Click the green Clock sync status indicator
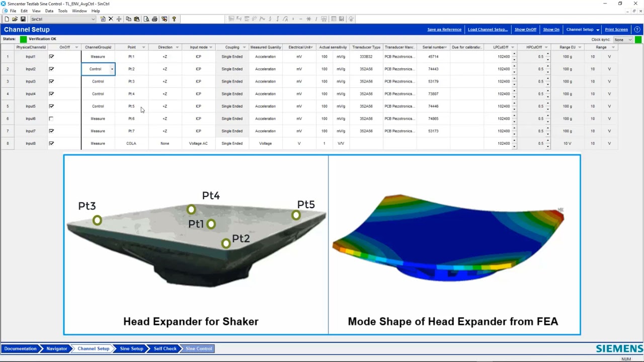This screenshot has height=362, width=644. 638,40
